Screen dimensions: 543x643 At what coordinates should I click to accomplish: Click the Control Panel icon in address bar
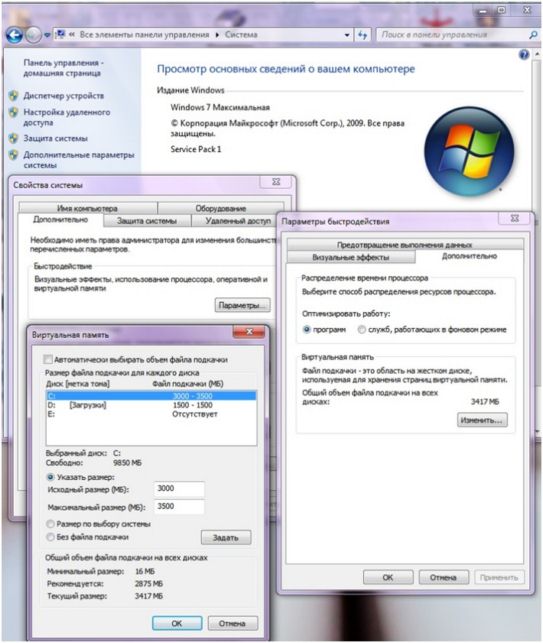click(x=60, y=34)
